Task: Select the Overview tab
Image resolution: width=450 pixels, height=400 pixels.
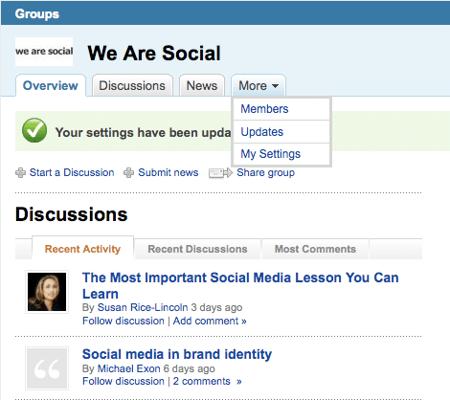Action: [50, 86]
